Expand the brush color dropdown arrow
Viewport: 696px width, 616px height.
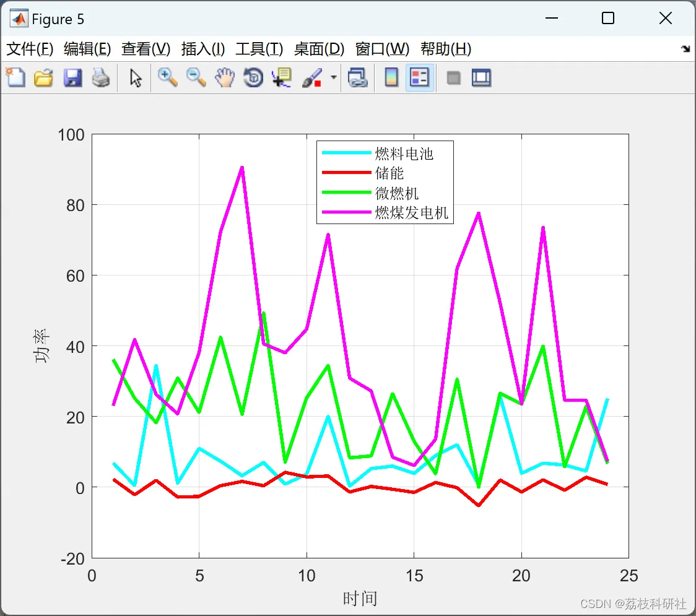point(333,77)
